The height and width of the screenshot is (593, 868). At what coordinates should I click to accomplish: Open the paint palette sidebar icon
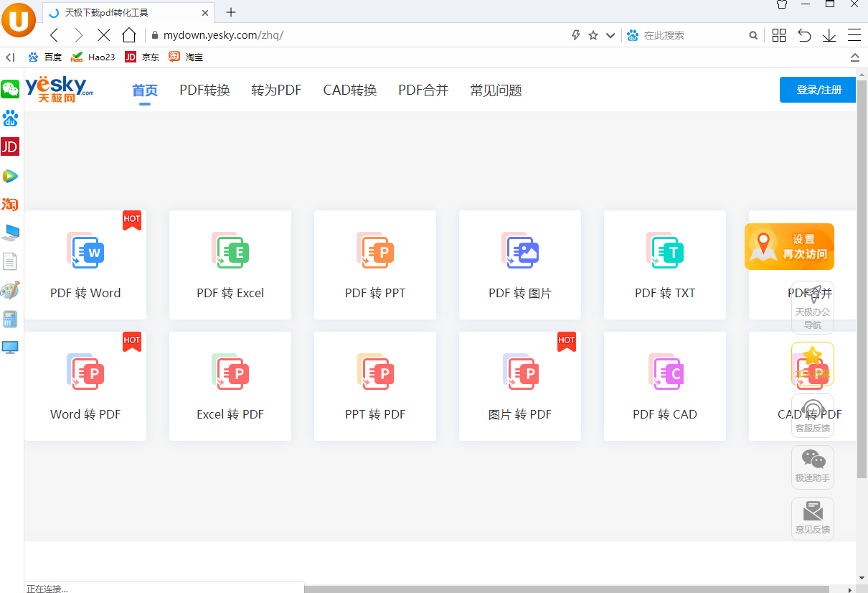click(x=10, y=290)
